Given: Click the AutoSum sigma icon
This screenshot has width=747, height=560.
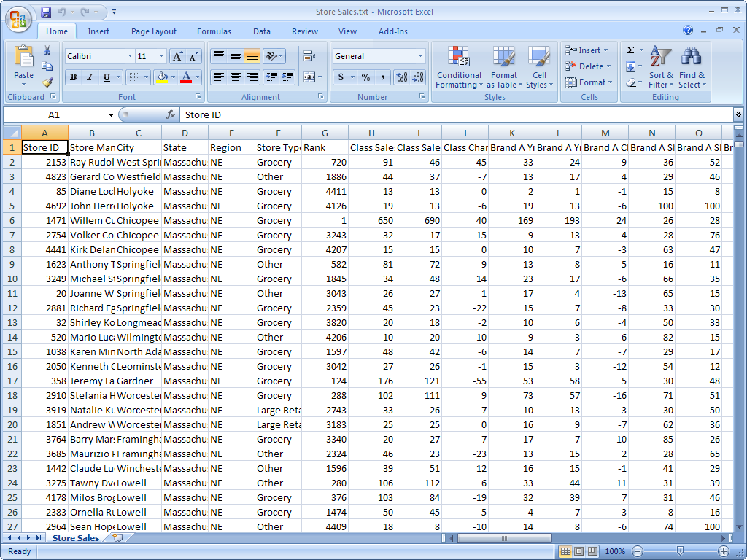Looking at the screenshot, I should point(630,50).
